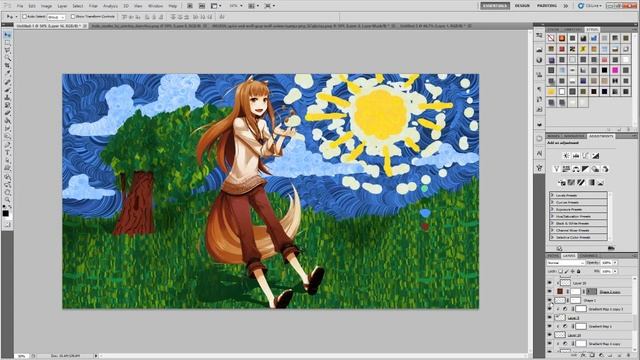
Task: Add a Black & White adjustment
Action: pyautogui.click(x=586, y=169)
